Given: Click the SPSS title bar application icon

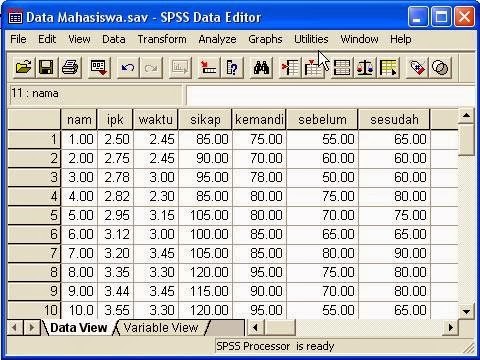Looking at the screenshot, I should (15, 17).
